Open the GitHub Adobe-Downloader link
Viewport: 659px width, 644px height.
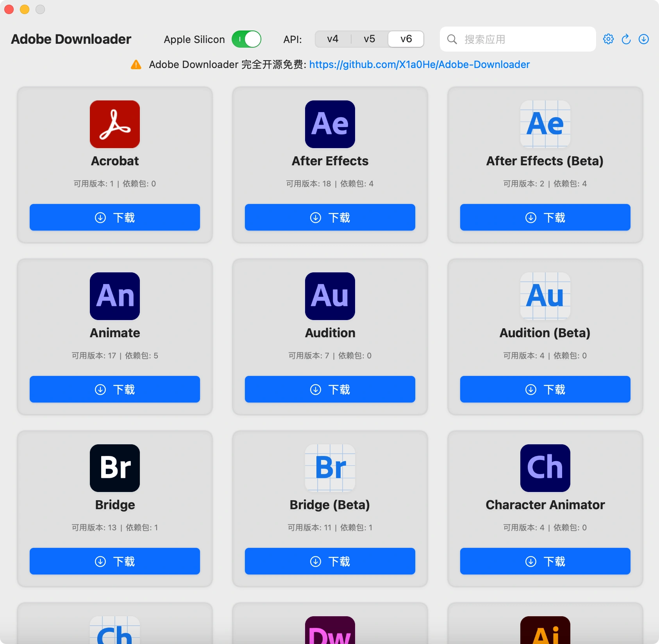tap(420, 64)
